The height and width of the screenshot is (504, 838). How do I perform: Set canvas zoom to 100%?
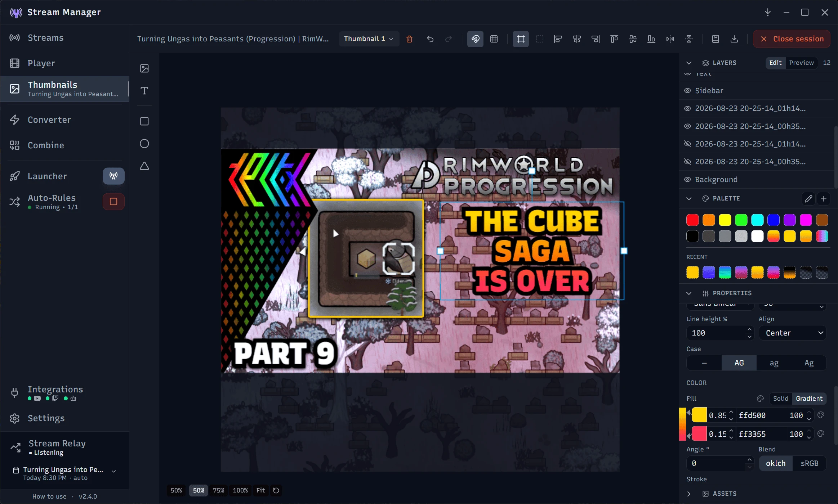(240, 490)
